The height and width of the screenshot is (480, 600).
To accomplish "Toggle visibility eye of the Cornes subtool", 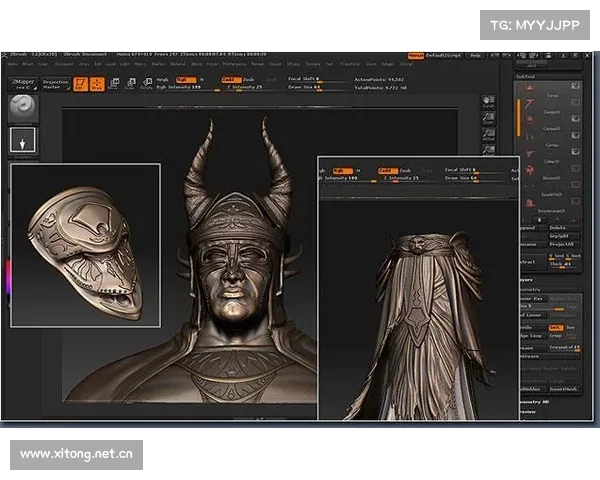I will (x=576, y=136).
